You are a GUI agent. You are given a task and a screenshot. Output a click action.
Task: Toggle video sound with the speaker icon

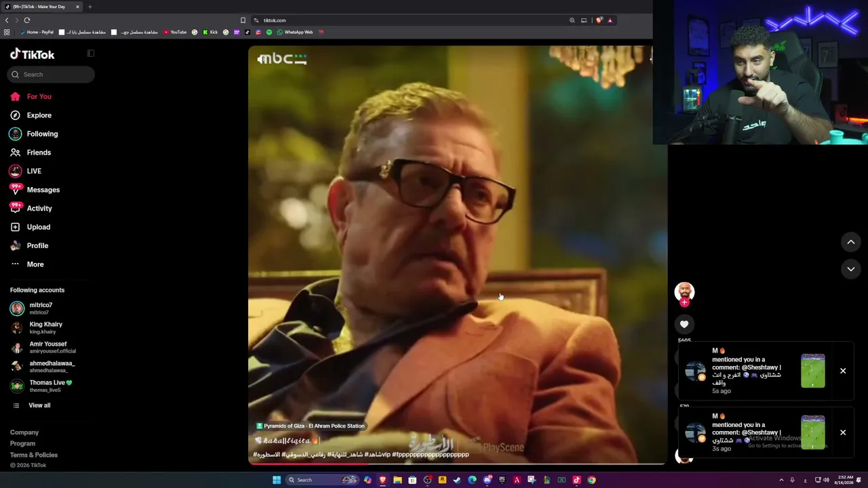tap(263, 60)
